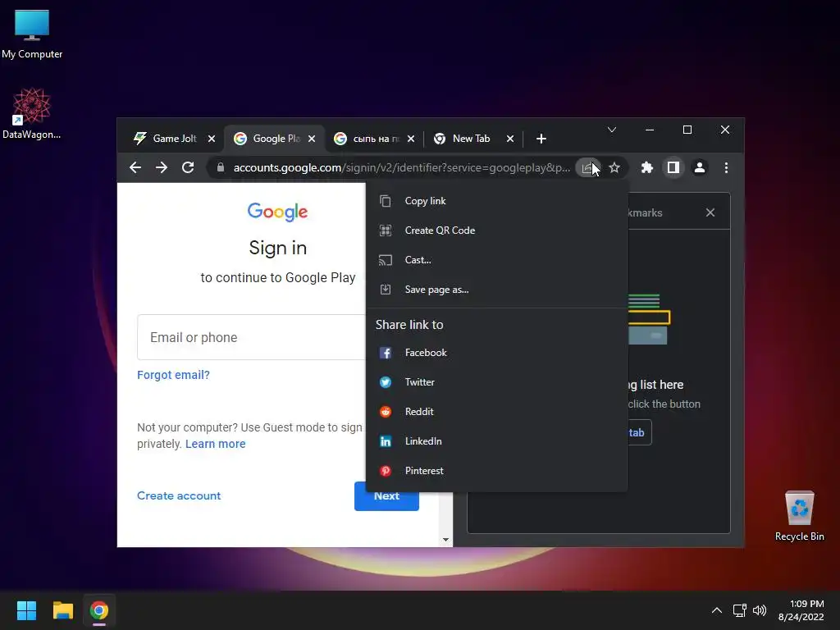Viewport: 840px width, 630px height.
Task: Share link to LinkedIn
Action: pyautogui.click(x=496, y=441)
